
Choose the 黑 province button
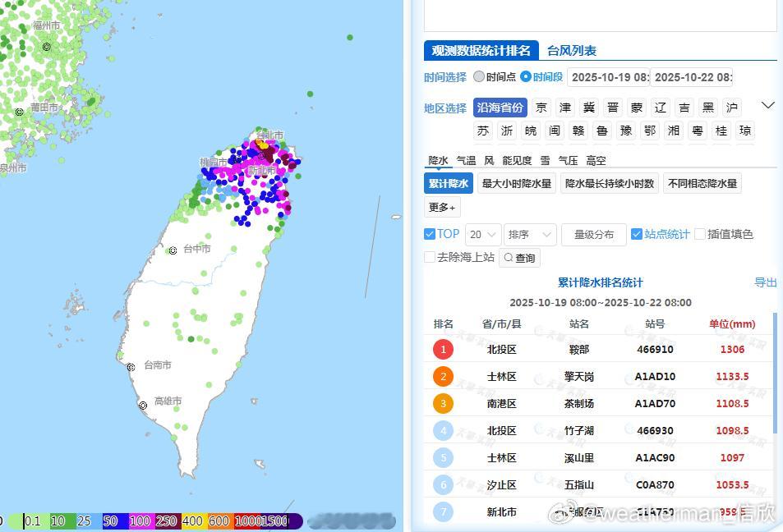click(x=708, y=108)
